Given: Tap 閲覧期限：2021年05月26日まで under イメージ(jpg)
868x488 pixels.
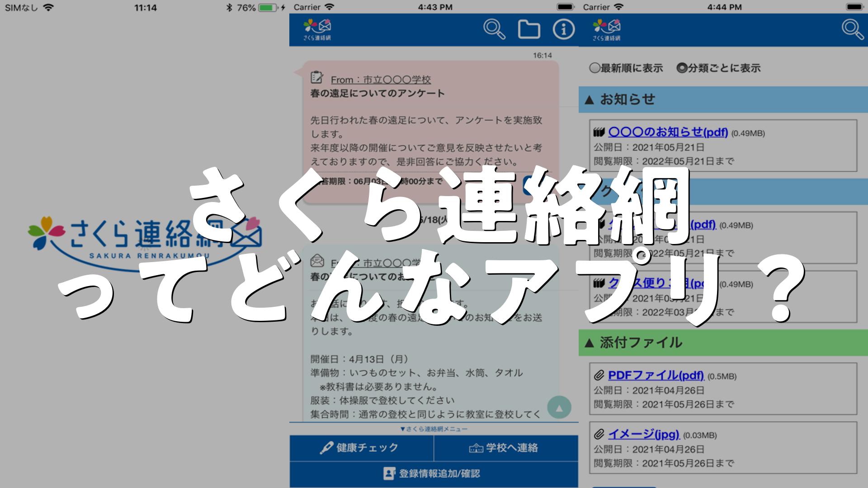Looking at the screenshot, I should coord(664,463).
